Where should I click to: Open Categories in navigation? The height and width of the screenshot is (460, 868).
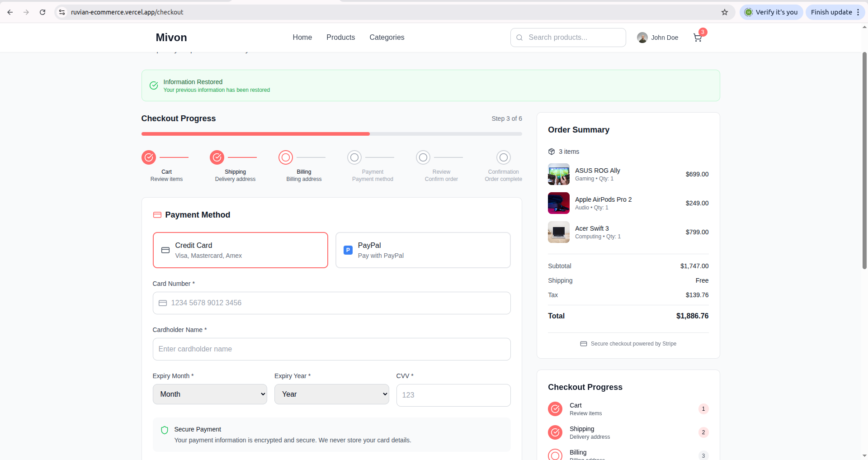tap(387, 38)
